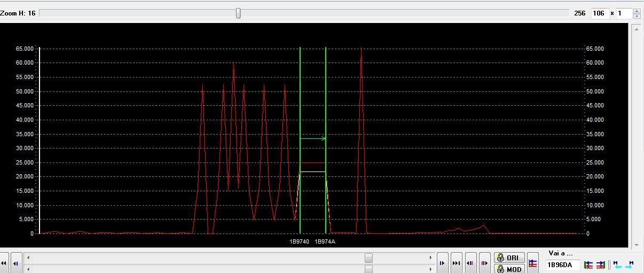Click the go-to-address left arrow icon
This screenshot has width=644, height=273.
pyautogui.click(x=588, y=264)
